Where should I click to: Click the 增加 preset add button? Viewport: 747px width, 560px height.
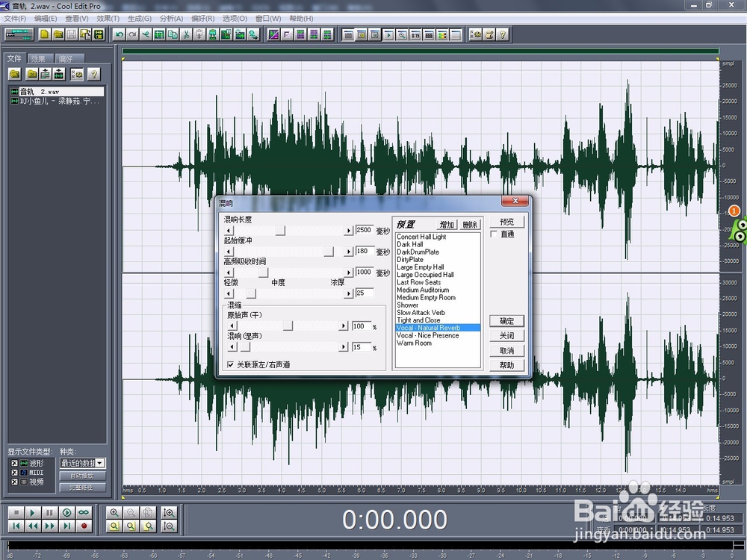coord(447,224)
